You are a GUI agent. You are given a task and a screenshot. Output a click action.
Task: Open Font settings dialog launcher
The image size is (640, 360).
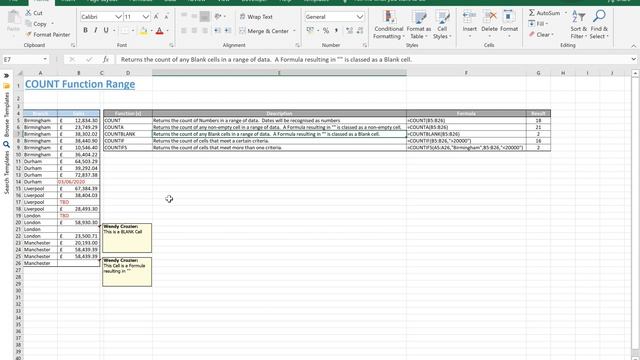(x=171, y=45)
